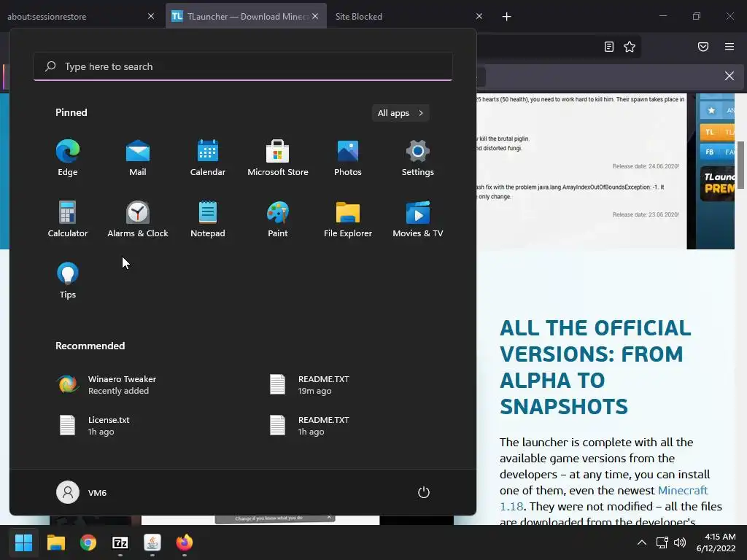Launch the Calculator app
The width and height of the screenshot is (747, 560).
pos(68,219)
